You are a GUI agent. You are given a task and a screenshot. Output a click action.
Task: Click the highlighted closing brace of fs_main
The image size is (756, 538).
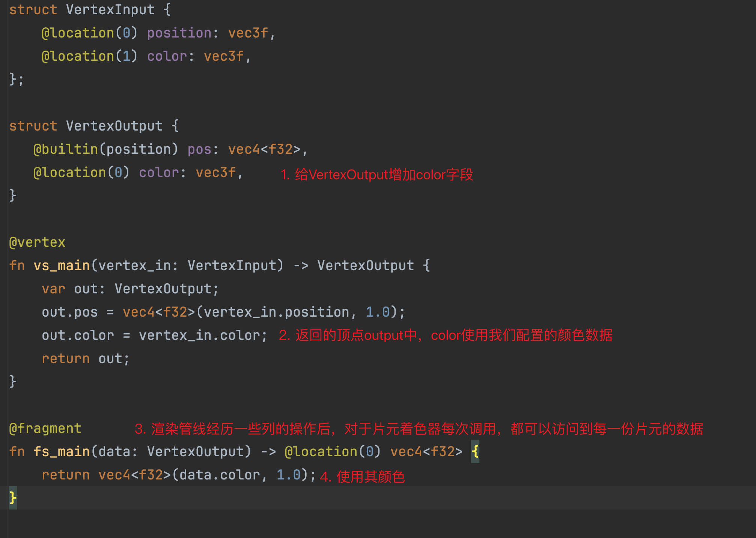tap(13, 498)
